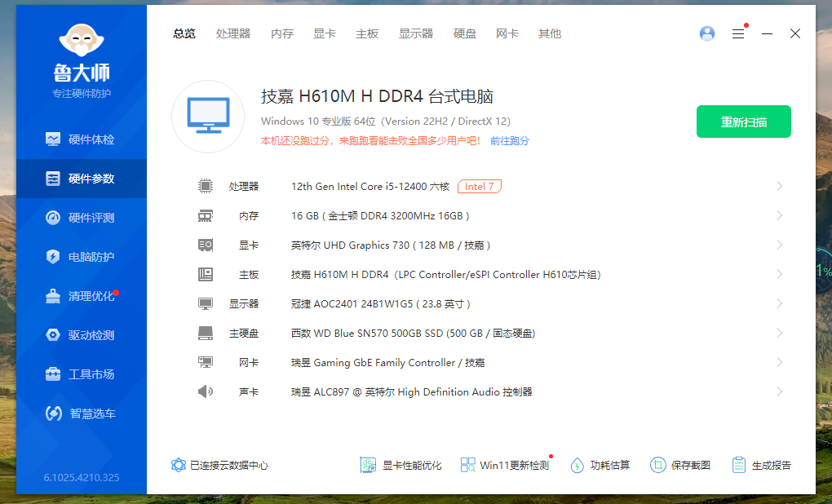
Task: Click 生成报告 button
Action: [761, 466]
